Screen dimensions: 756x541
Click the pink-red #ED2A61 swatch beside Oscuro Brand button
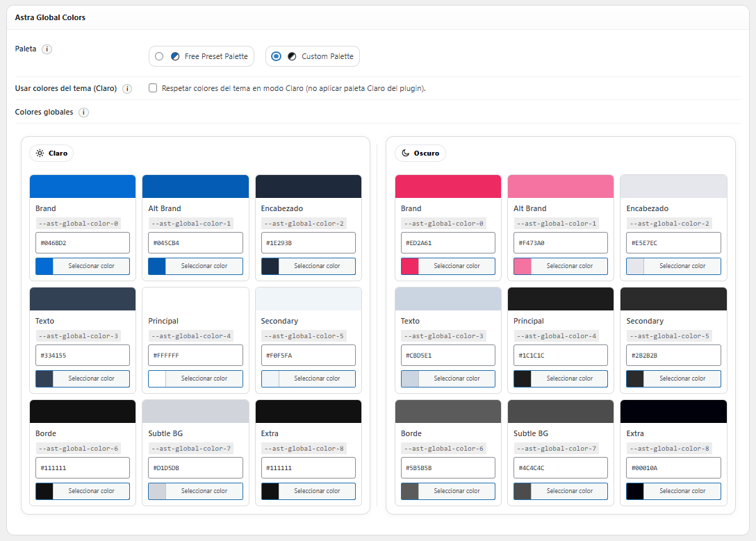tap(410, 266)
